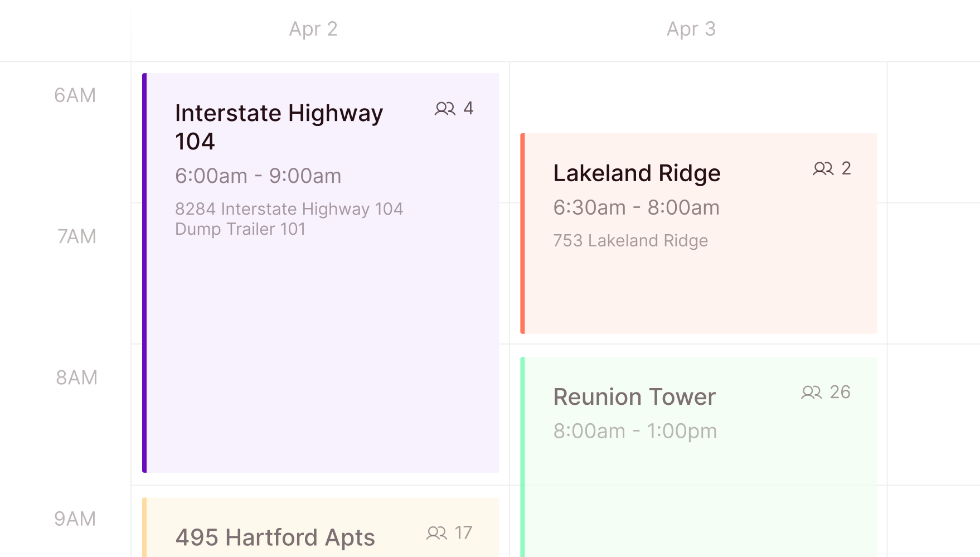The height and width of the screenshot is (557, 980).
Task: Click the purple color bar of Interstate event
Action: 144,273
